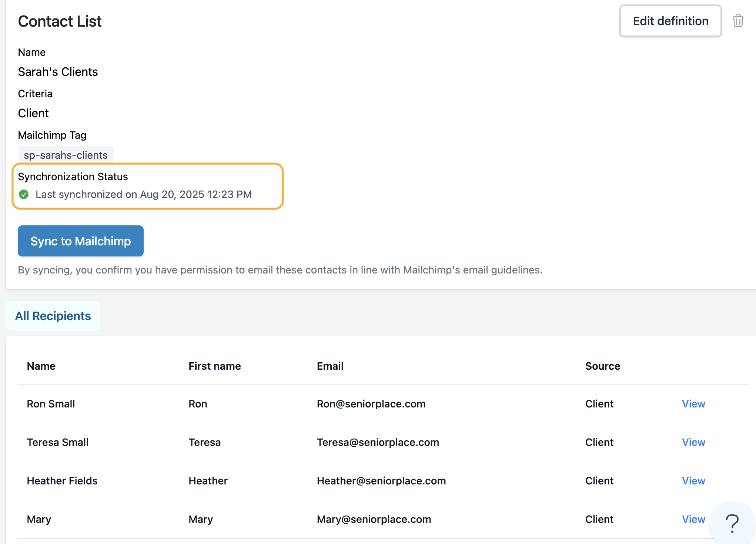Click the green synchronized checkmark icon
Image resolution: width=756 pixels, height=544 pixels.
pos(24,194)
